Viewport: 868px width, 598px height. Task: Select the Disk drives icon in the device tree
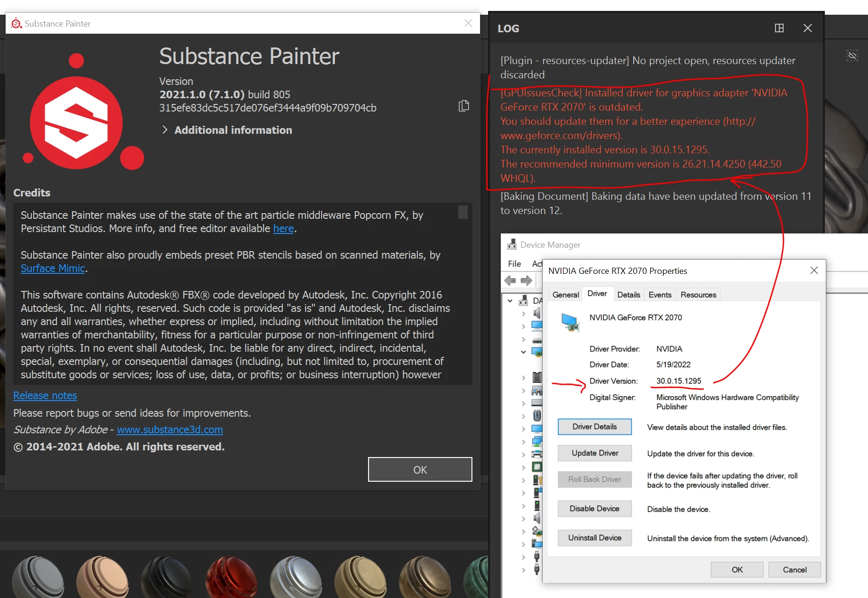537,341
